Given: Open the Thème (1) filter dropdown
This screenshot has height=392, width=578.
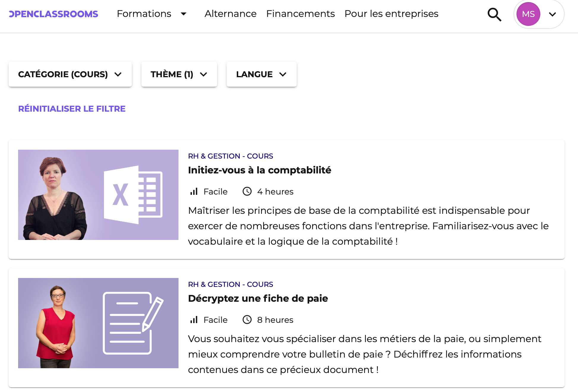Looking at the screenshot, I should [179, 74].
